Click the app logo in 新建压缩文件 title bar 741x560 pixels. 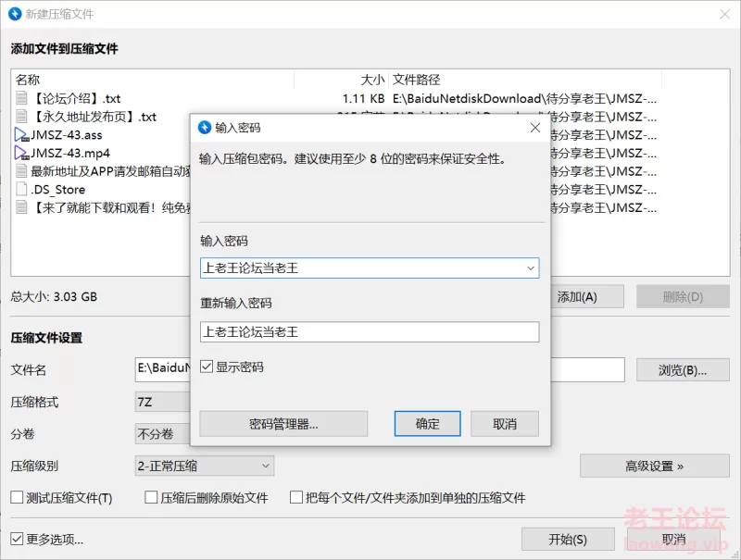point(15,14)
